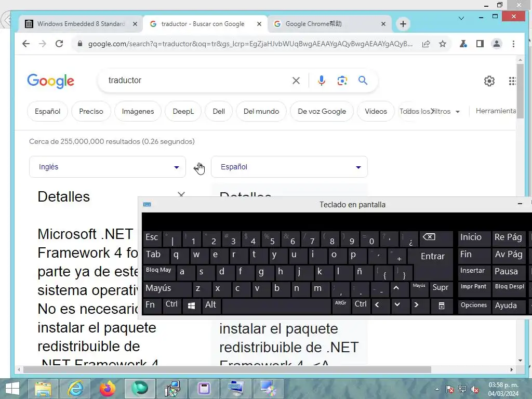Image resolution: width=532 pixels, height=399 pixels.
Task: Click the vertical scrollbar down arrow
Action: pyautogui.click(x=520, y=361)
